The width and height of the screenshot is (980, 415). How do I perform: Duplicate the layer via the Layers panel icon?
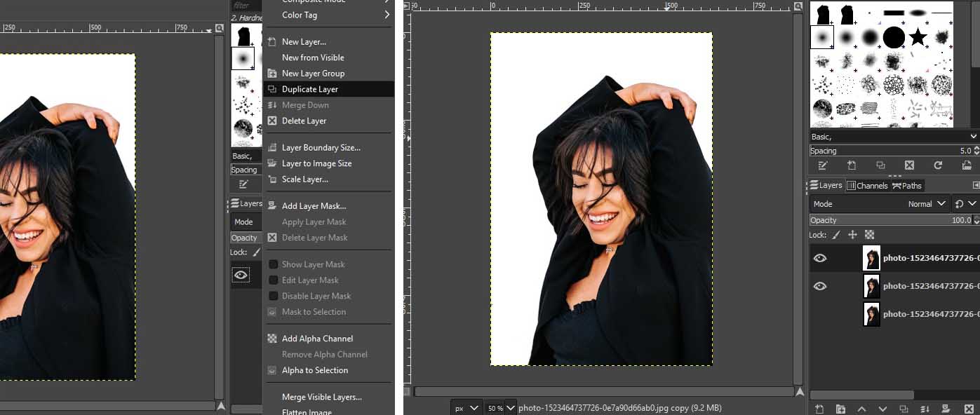(x=904, y=409)
